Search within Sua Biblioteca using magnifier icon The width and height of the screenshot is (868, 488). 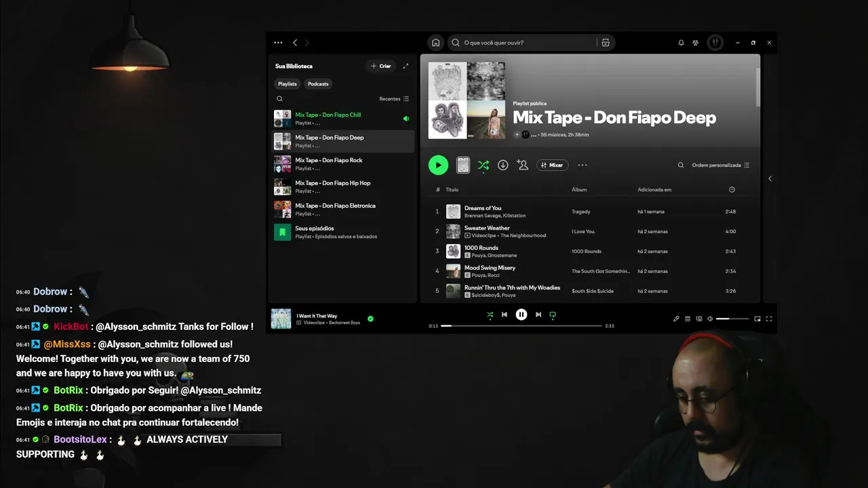coord(279,99)
